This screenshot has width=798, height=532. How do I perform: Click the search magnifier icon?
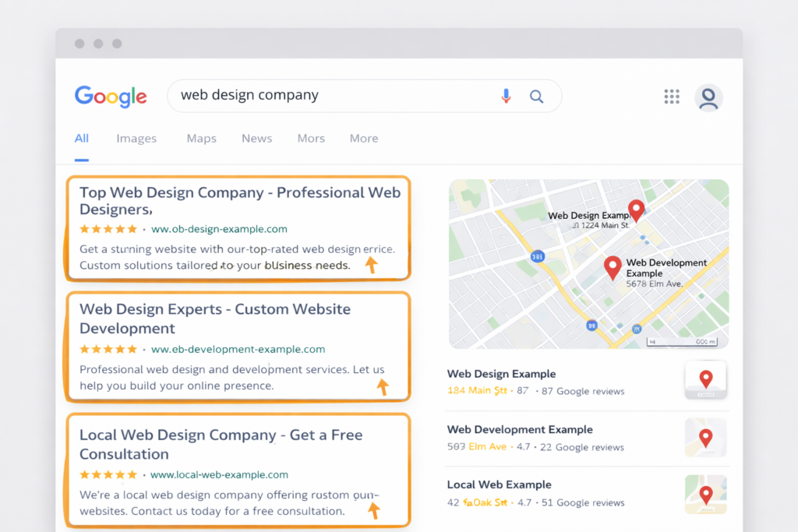click(536, 96)
